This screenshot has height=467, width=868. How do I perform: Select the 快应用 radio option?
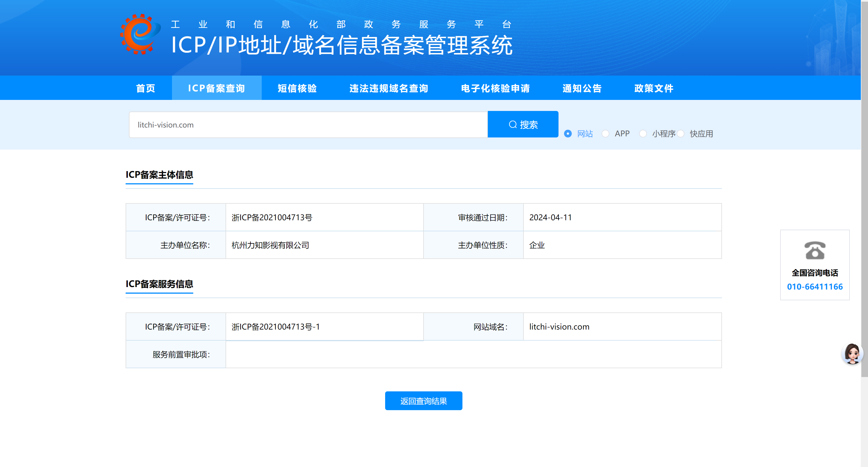681,134
